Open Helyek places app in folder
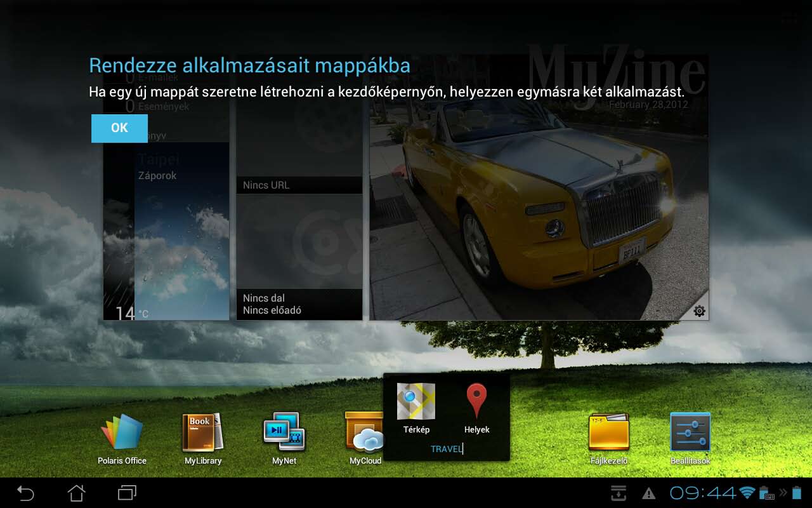The width and height of the screenshot is (812, 508). click(476, 408)
